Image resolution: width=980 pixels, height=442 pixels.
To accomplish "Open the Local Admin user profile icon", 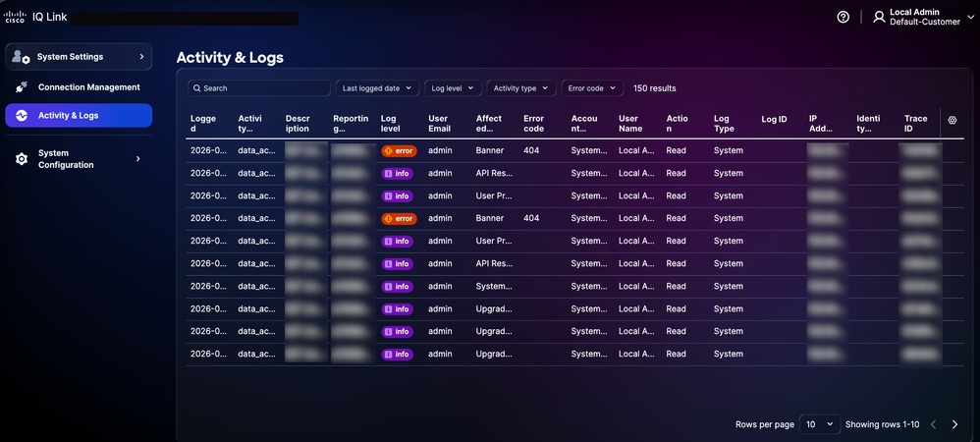I will pos(879,17).
